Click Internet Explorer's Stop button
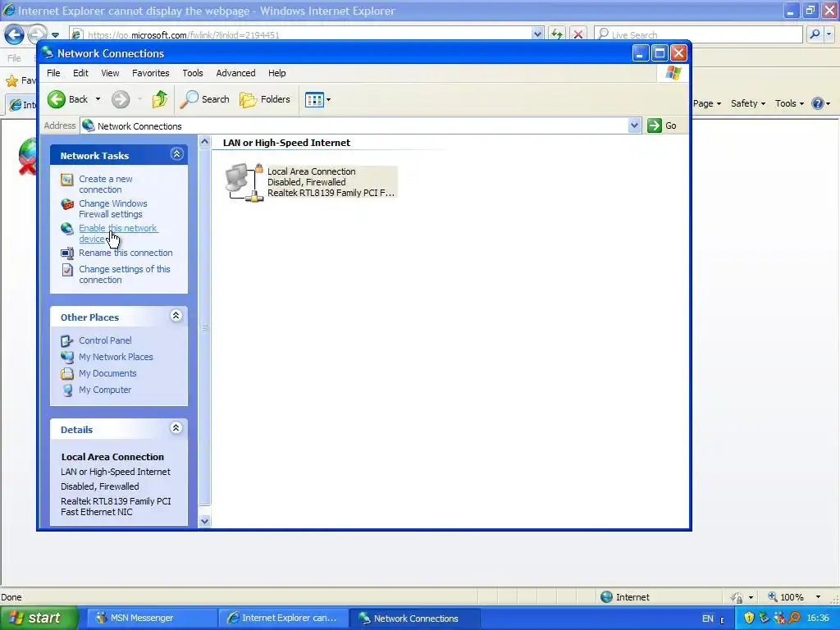 (578, 34)
